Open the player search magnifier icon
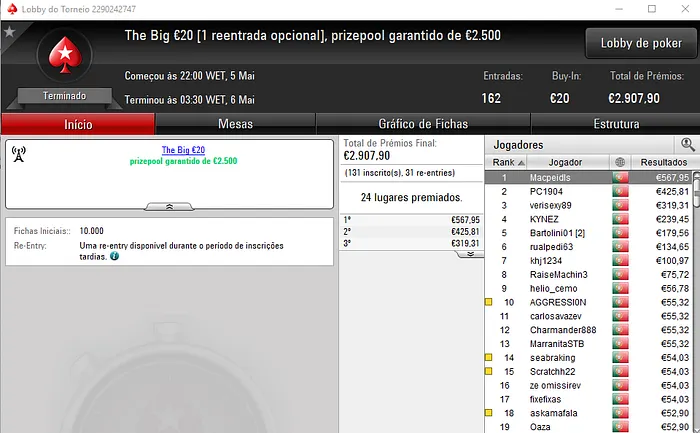This screenshot has height=433, width=700. (x=688, y=145)
